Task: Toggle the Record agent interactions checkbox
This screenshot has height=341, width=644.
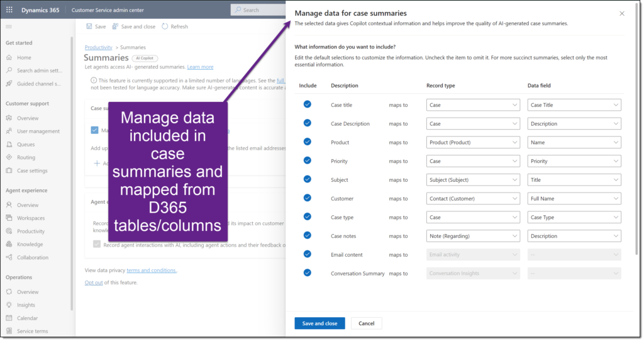Action: [x=96, y=244]
